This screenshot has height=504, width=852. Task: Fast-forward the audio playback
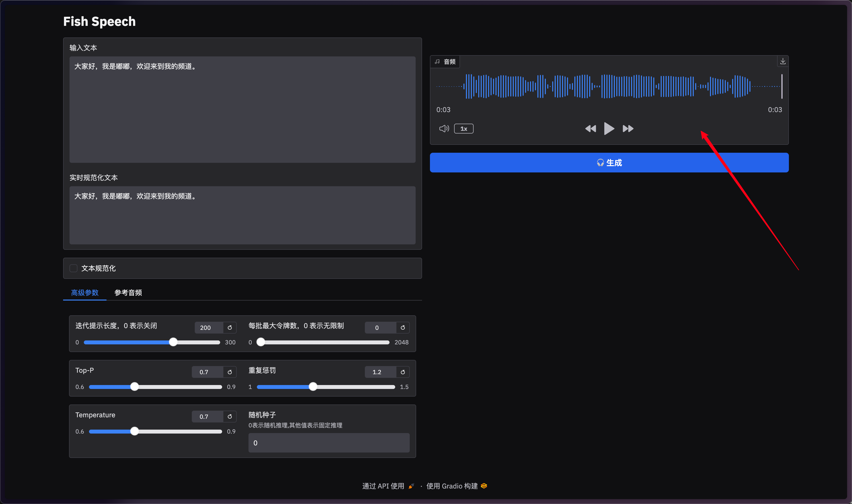(x=628, y=129)
